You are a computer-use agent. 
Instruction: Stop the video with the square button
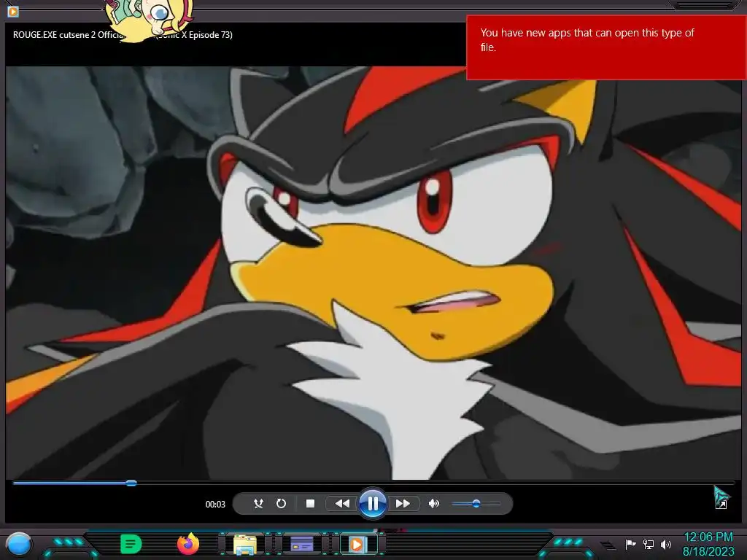310,503
